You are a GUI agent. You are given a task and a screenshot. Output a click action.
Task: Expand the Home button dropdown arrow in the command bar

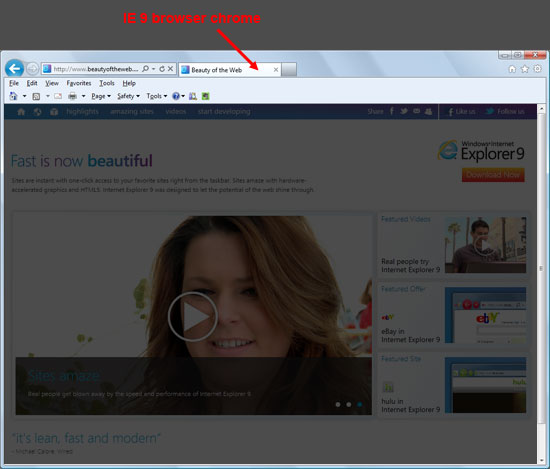[25, 96]
